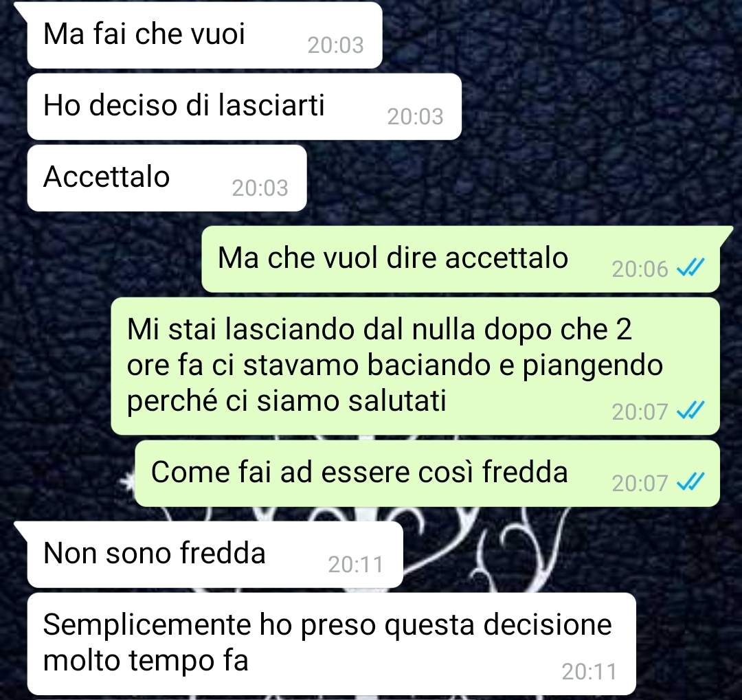Tap the words 'molto tempo fa' in the last bubble
Screen dimensions: 742x700
(x=146, y=661)
